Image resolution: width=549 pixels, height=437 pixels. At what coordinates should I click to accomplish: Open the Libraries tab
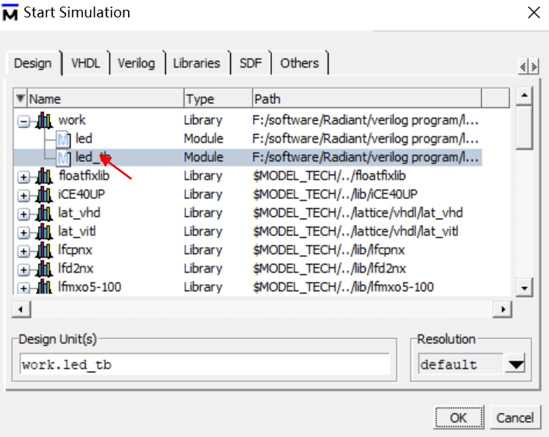coord(196,63)
